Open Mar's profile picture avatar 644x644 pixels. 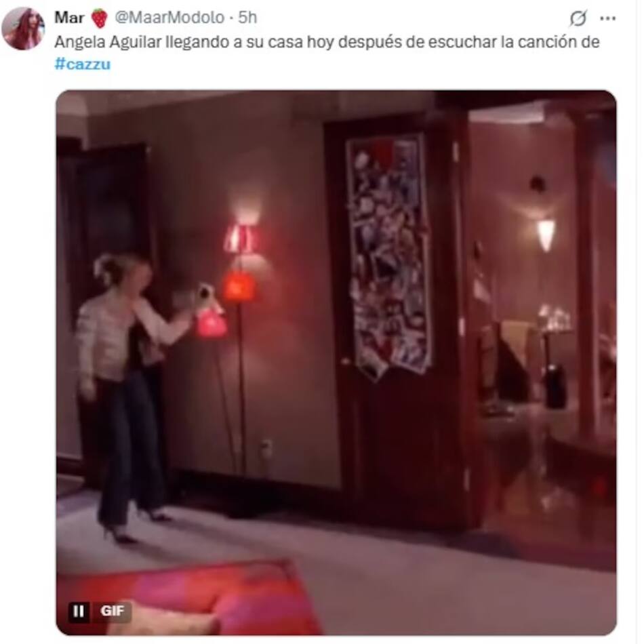click(23, 28)
